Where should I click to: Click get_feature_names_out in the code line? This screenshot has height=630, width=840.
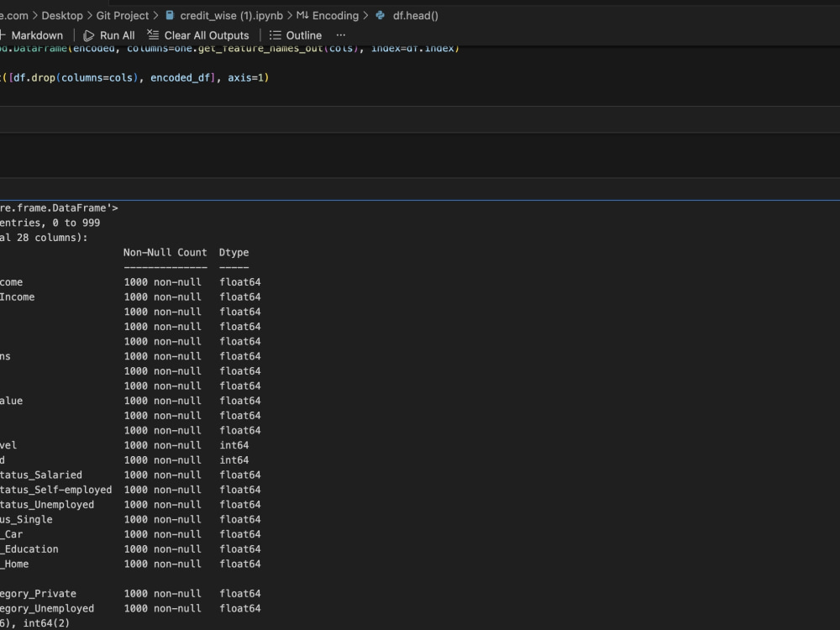click(260, 48)
